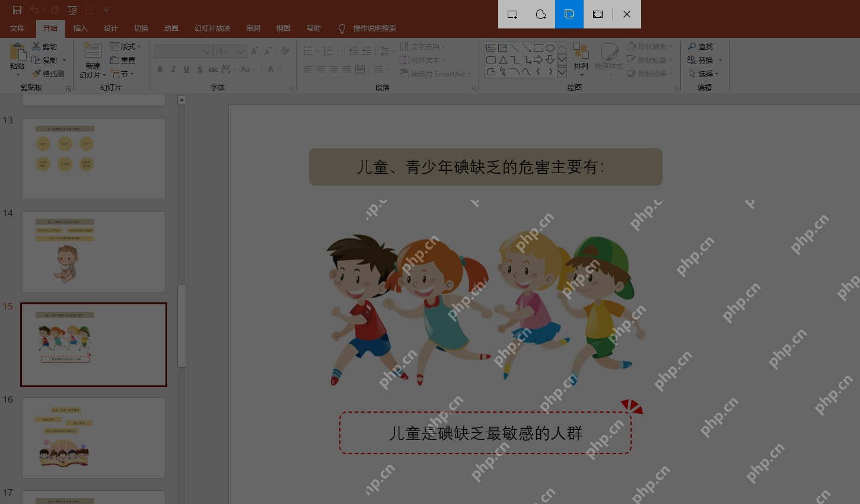
Task: Open the font size dropdown
Action: [x=241, y=52]
